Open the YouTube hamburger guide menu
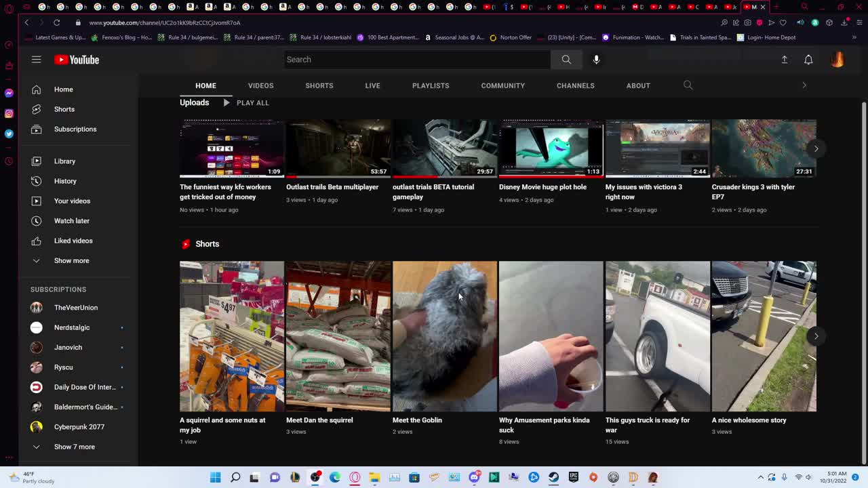868x488 pixels. coord(36,60)
